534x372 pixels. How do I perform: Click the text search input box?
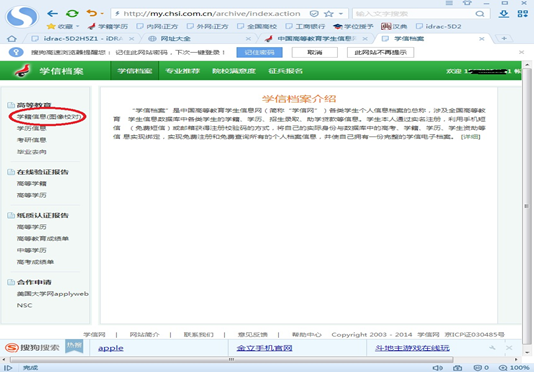click(x=414, y=14)
